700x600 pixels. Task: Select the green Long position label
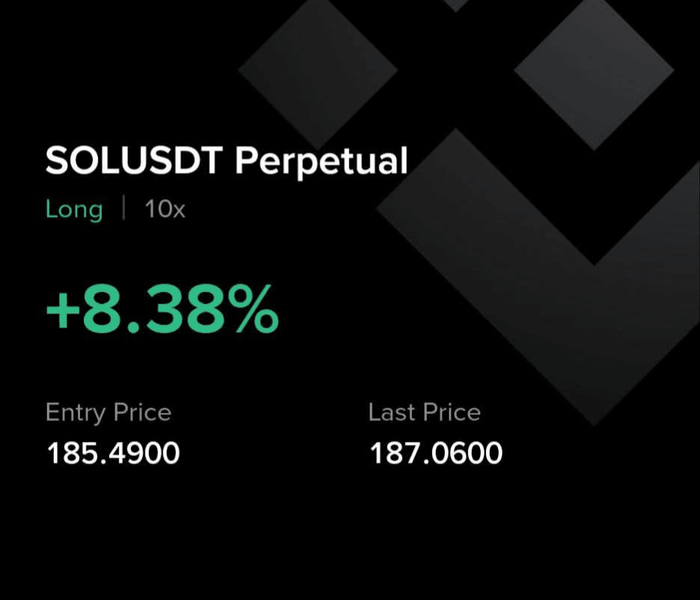pyautogui.click(x=74, y=209)
